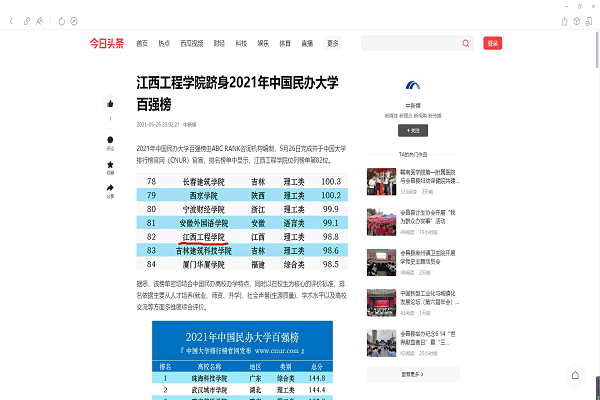Open the thumbnail of the first recommended article
Viewport: 600px width, 400px height.
coord(382,181)
